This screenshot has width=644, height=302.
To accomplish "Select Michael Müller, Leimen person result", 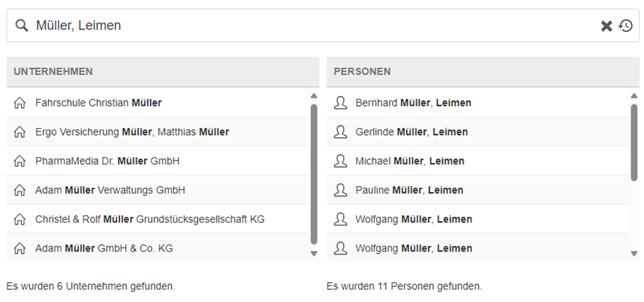I will click(410, 161).
